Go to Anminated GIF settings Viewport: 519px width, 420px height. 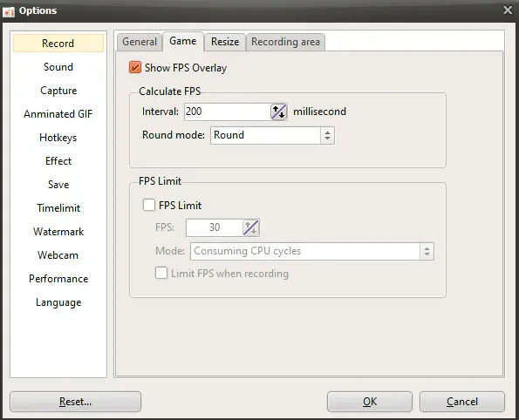point(58,114)
